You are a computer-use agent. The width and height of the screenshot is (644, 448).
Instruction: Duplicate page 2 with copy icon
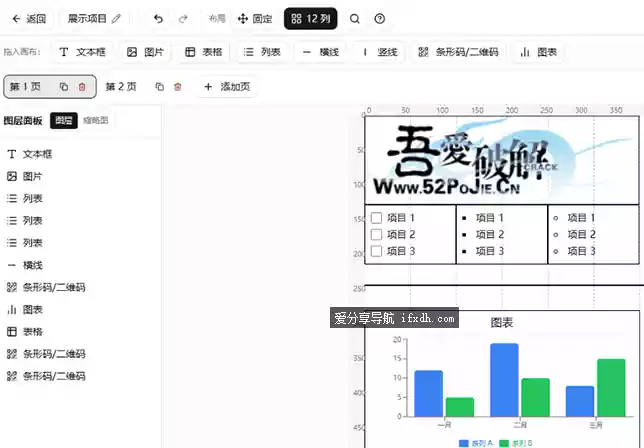pos(159,87)
